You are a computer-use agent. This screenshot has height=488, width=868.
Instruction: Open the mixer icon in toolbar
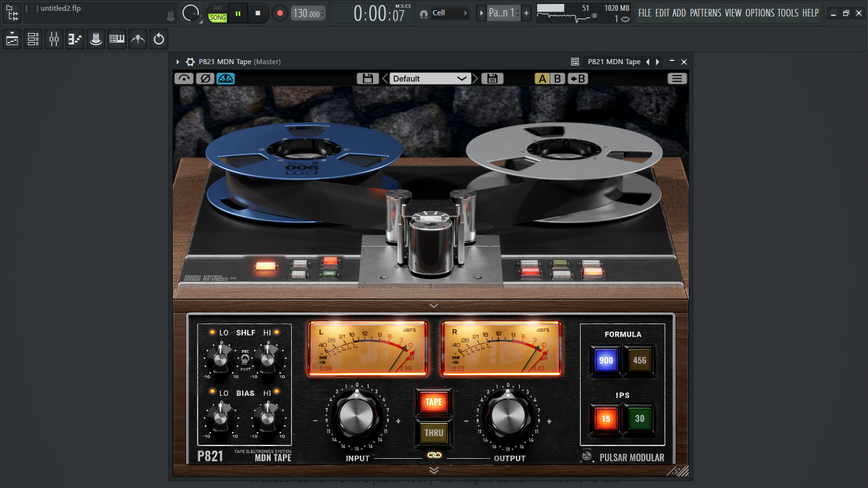(x=54, y=39)
